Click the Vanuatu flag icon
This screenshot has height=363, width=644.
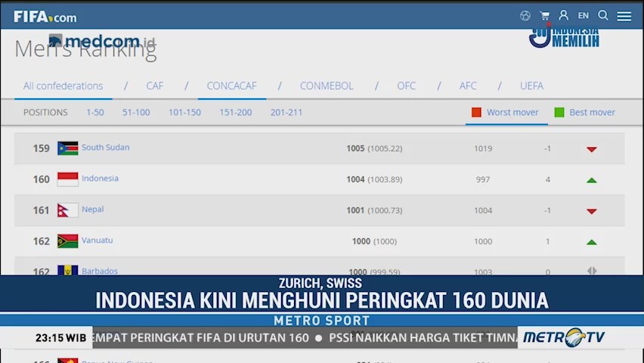(68, 241)
